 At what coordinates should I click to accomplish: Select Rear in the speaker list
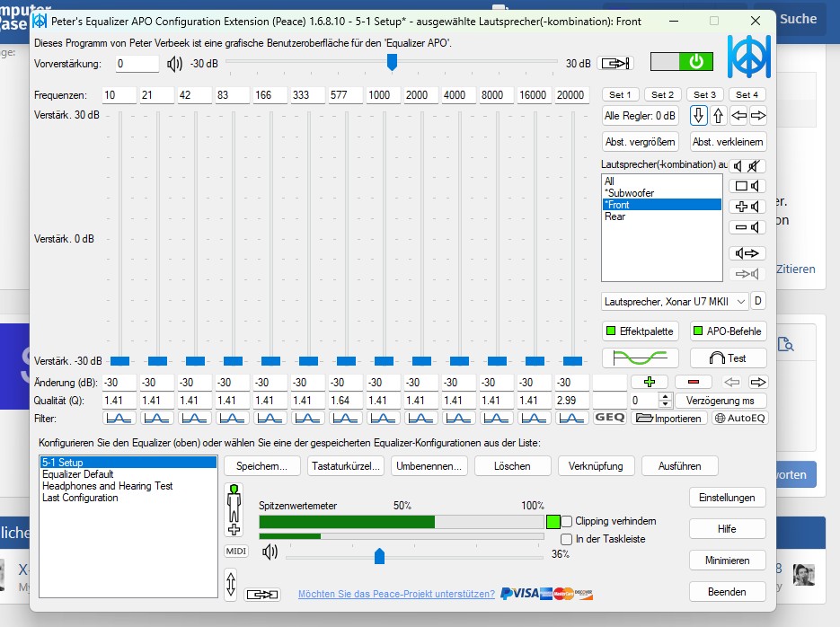pyautogui.click(x=661, y=216)
